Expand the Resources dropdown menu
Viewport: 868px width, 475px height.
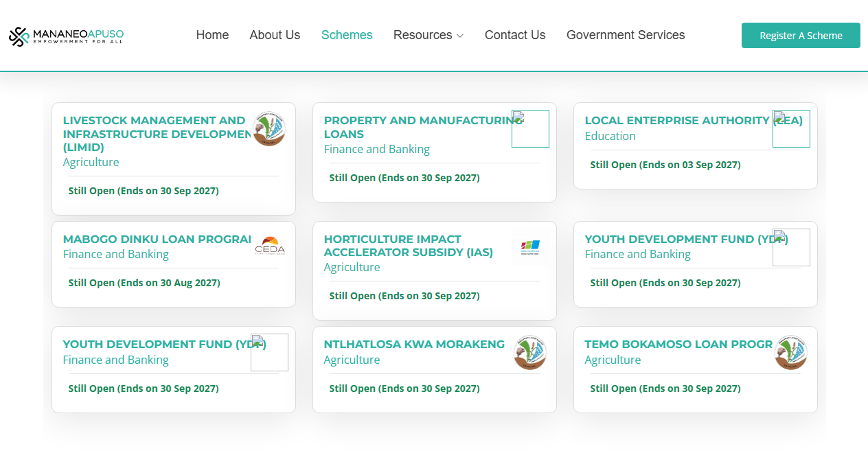click(428, 35)
